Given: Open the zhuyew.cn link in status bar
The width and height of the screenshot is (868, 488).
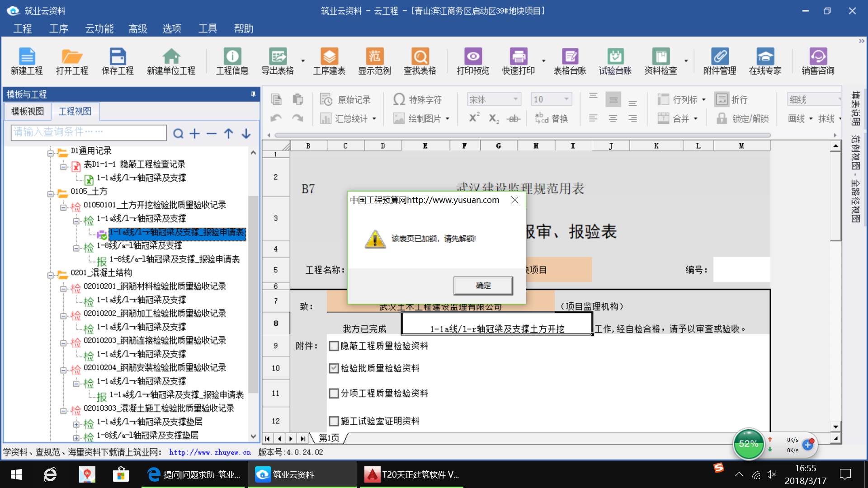Looking at the screenshot, I should click(x=210, y=452).
